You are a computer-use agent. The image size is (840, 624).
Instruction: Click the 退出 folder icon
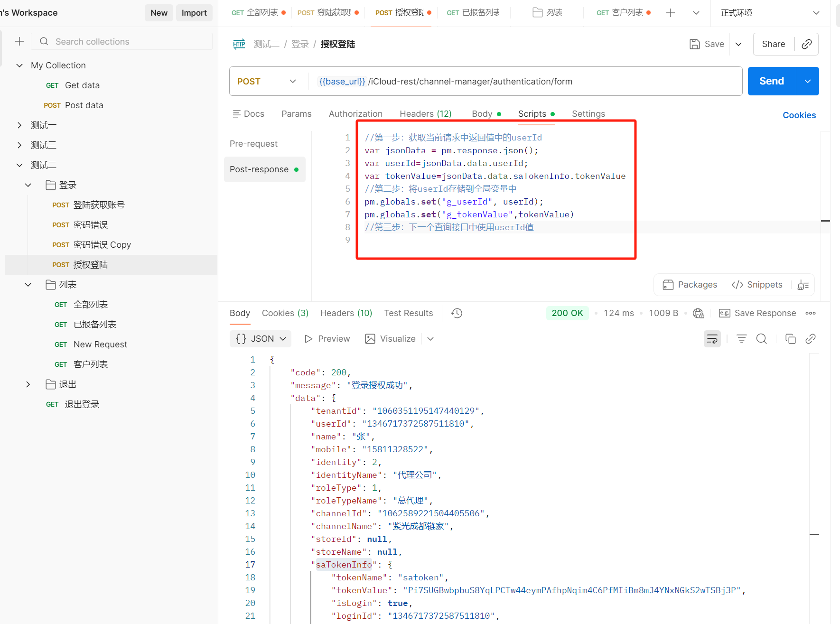tap(50, 384)
